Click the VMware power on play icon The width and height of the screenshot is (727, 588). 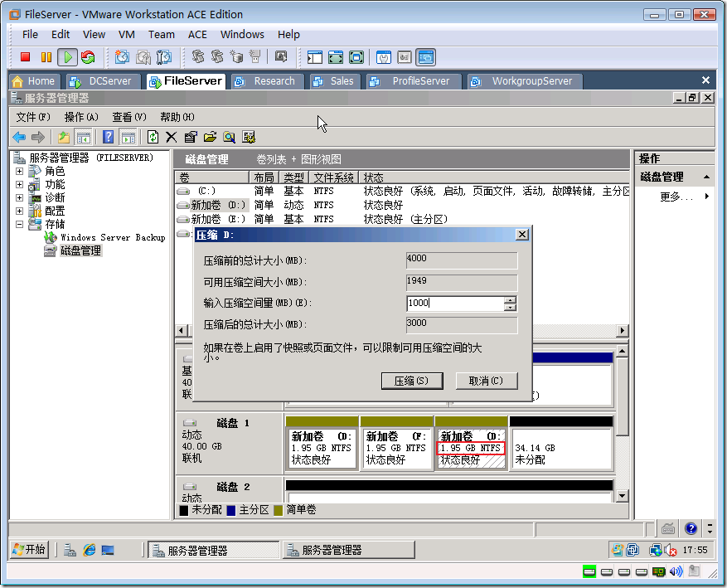coord(68,57)
